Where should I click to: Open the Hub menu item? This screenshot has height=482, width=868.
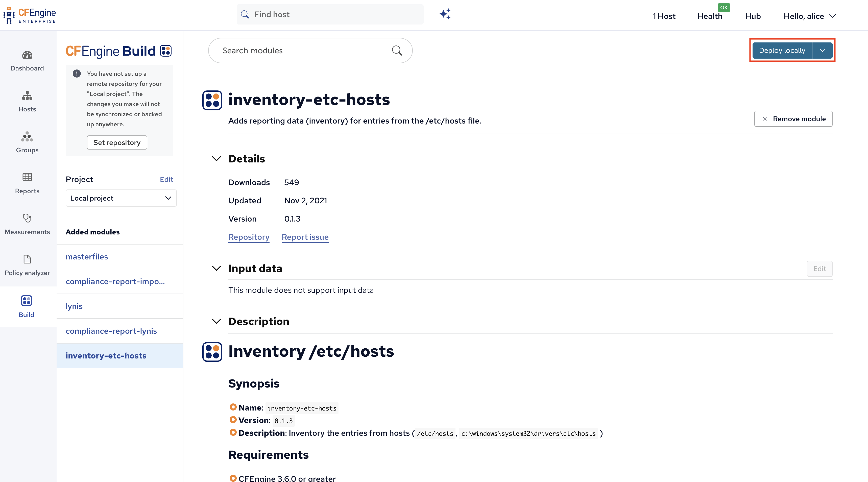click(753, 16)
